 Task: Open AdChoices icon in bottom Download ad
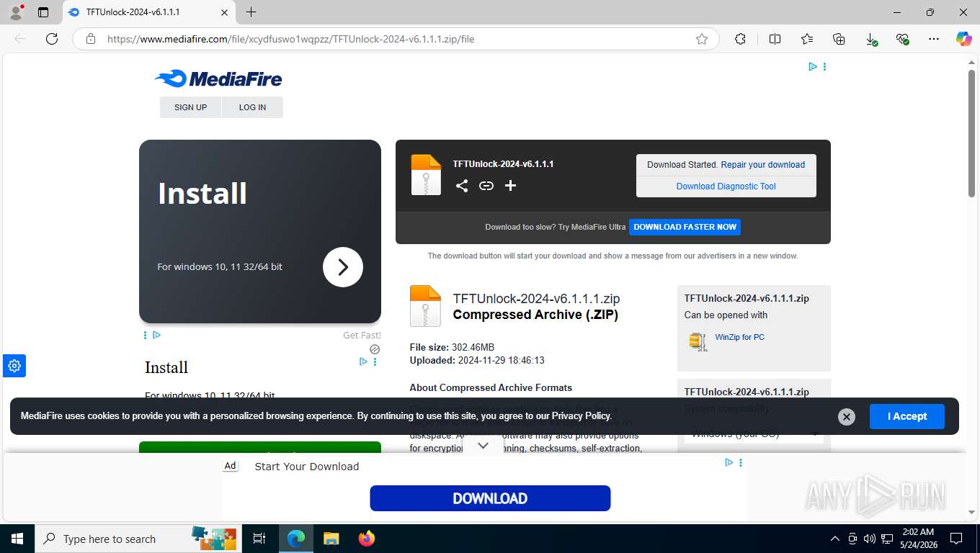click(729, 462)
